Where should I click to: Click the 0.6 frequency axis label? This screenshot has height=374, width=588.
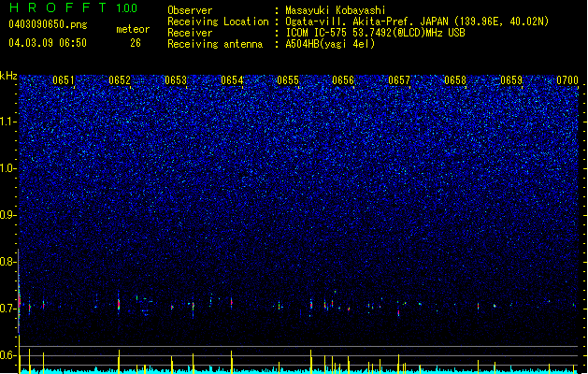point(7,355)
